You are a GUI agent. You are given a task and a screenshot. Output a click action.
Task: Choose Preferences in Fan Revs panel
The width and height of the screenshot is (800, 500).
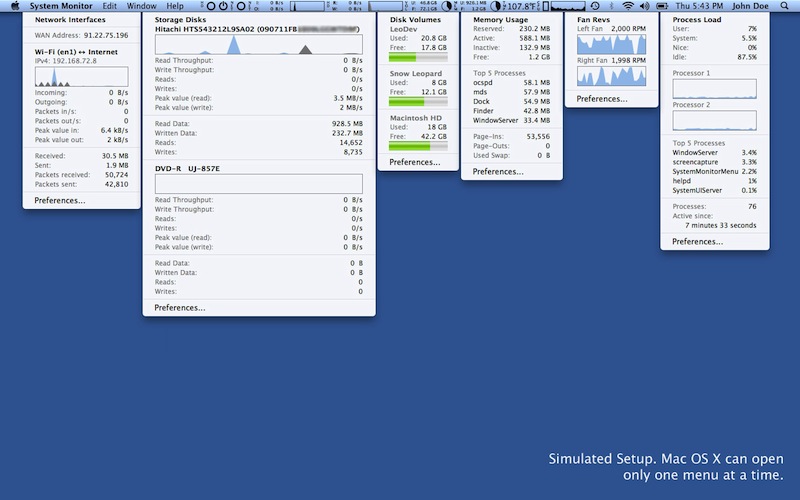(602, 99)
